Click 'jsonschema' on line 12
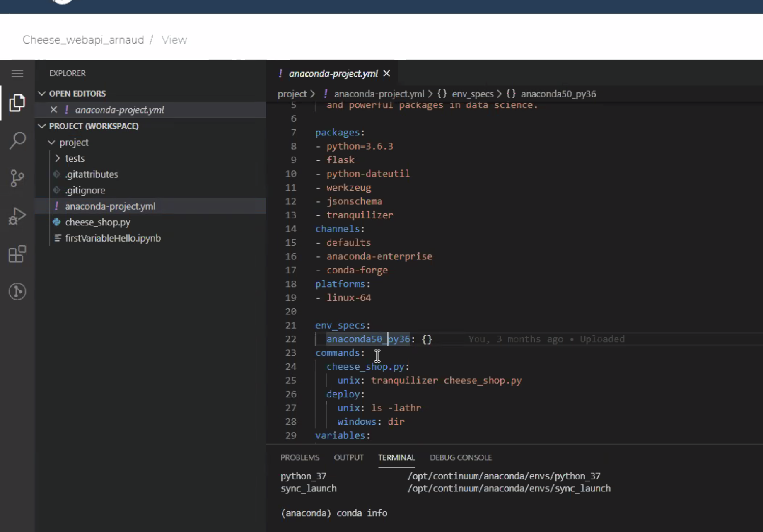This screenshot has width=763, height=532. (x=354, y=201)
